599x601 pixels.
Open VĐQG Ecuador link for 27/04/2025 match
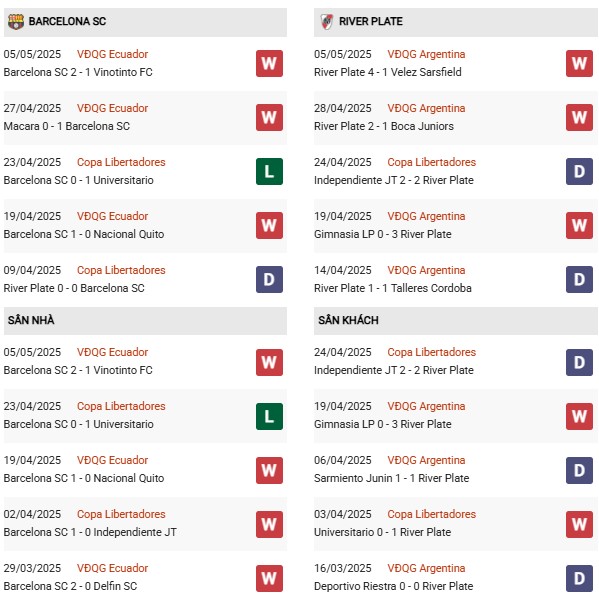(112, 108)
